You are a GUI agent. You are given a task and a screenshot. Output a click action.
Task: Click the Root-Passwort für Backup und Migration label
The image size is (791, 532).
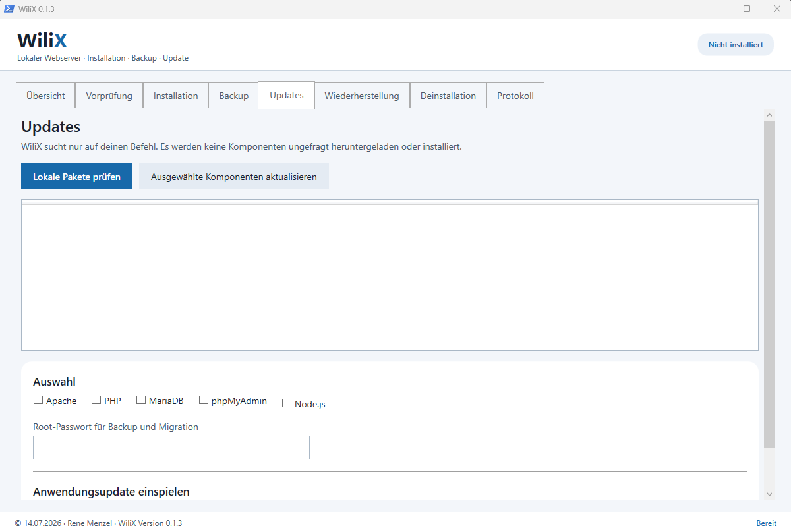coord(115,427)
